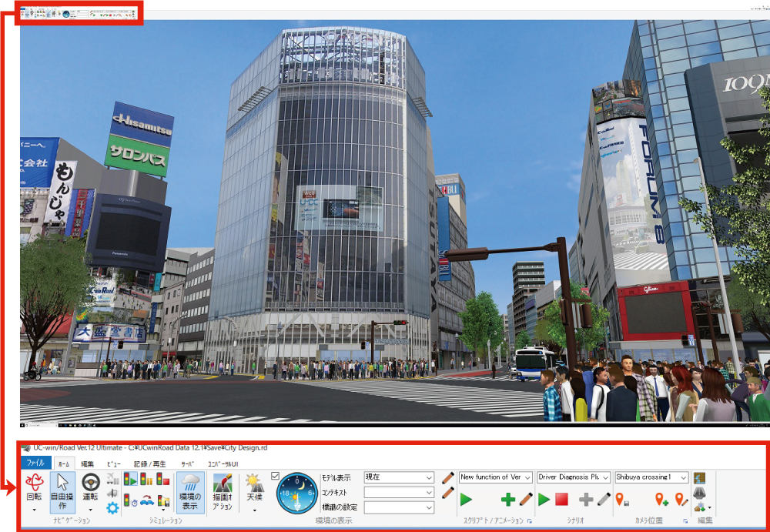This screenshot has height=532, width=770.
Task: Click the time-of-day clock dial
Action: coord(297,494)
